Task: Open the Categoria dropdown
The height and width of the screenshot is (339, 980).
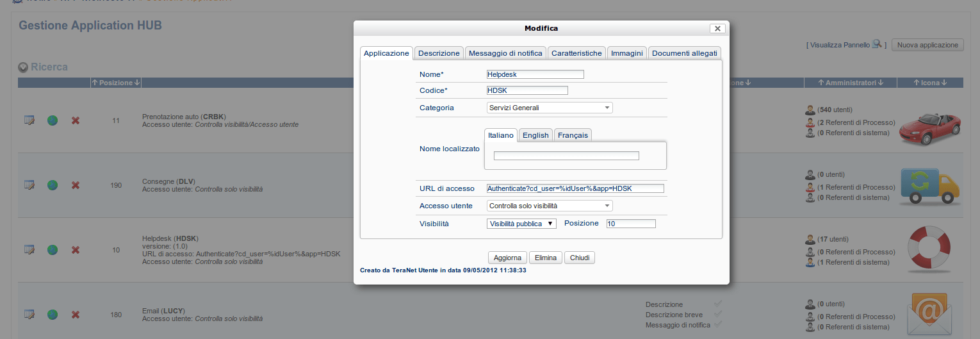Action: point(550,108)
